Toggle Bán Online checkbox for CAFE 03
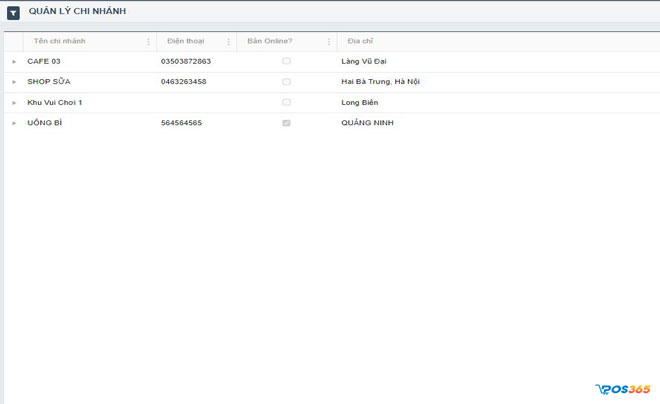Image resolution: width=660 pixels, height=404 pixels. point(286,61)
